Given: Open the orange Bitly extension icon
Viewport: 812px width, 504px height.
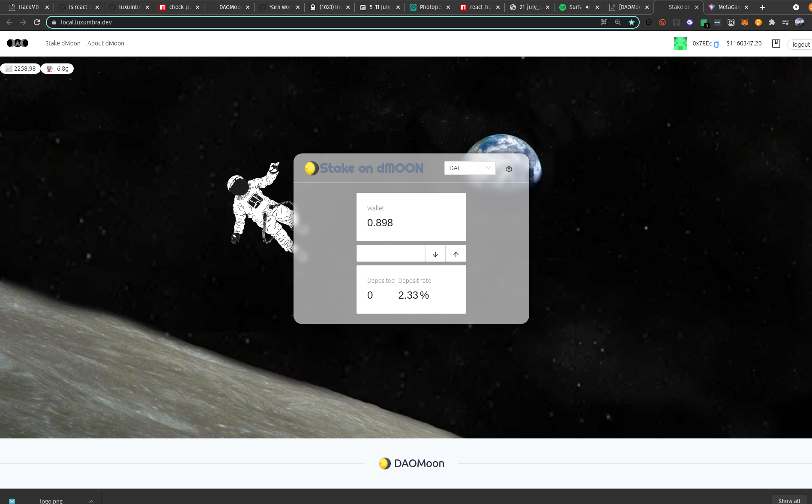Looking at the screenshot, I should click(662, 22).
